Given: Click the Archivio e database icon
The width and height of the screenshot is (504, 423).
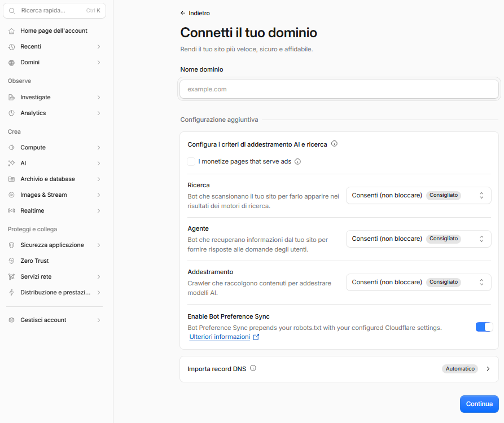Looking at the screenshot, I should point(12,179).
